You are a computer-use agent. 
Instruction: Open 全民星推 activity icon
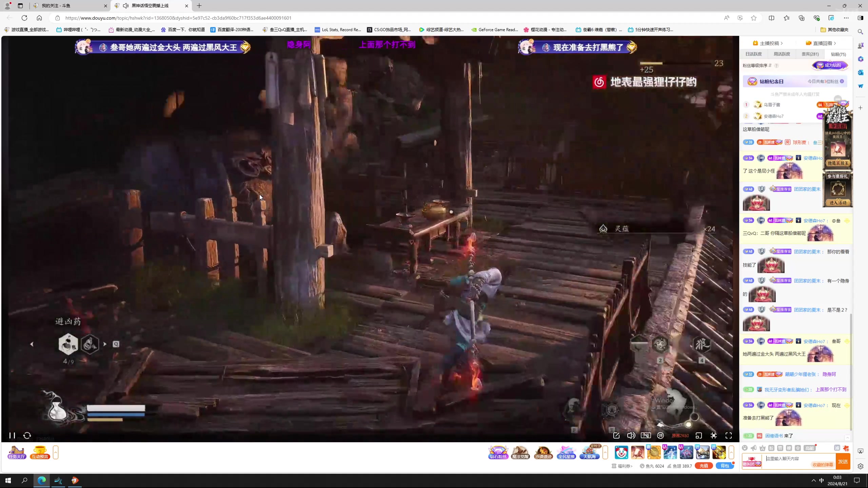[x=566, y=452]
